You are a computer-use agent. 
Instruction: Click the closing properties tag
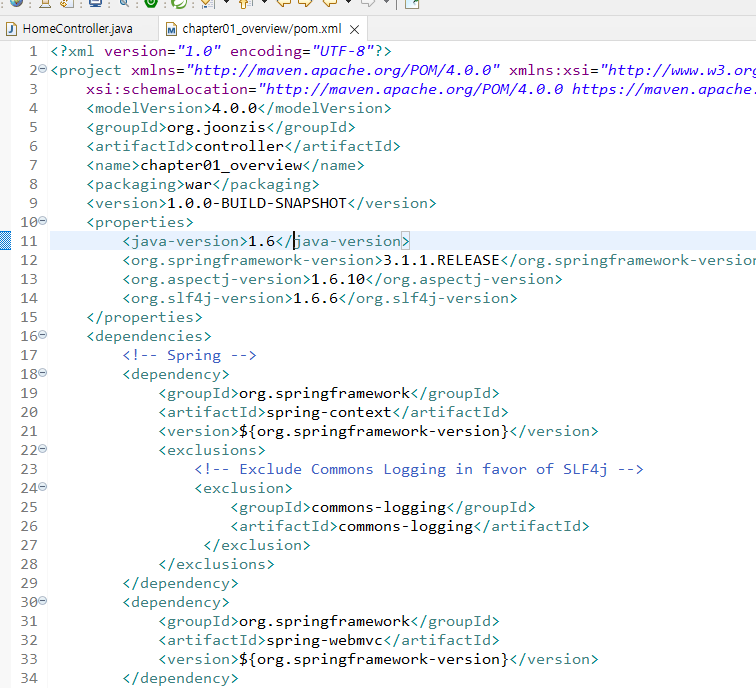pos(145,317)
